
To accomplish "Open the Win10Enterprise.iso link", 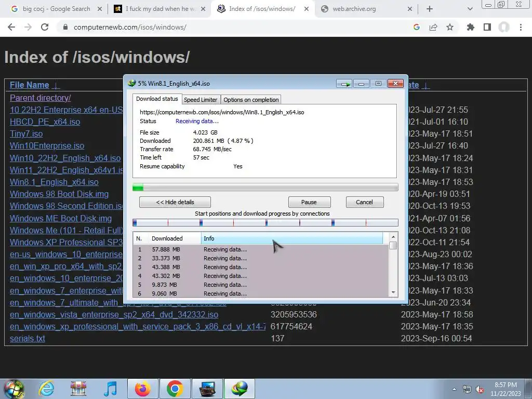I will coord(47,145).
